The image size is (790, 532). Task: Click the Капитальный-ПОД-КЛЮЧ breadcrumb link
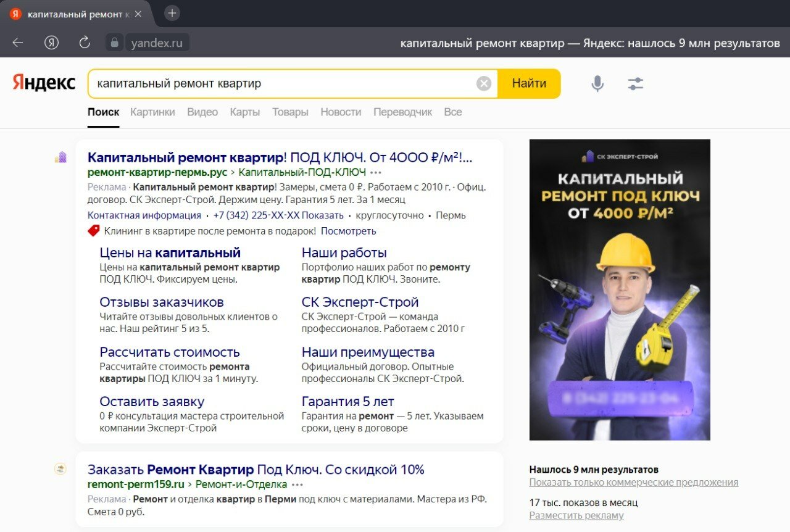[302, 172]
